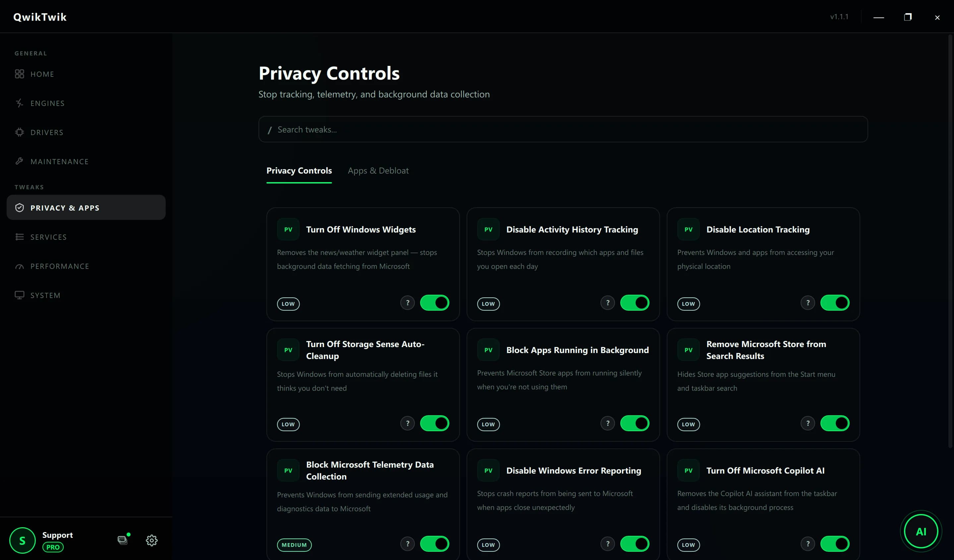
Task: Click the Engines lightning bolt icon
Action: pyautogui.click(x=19, y=103)
